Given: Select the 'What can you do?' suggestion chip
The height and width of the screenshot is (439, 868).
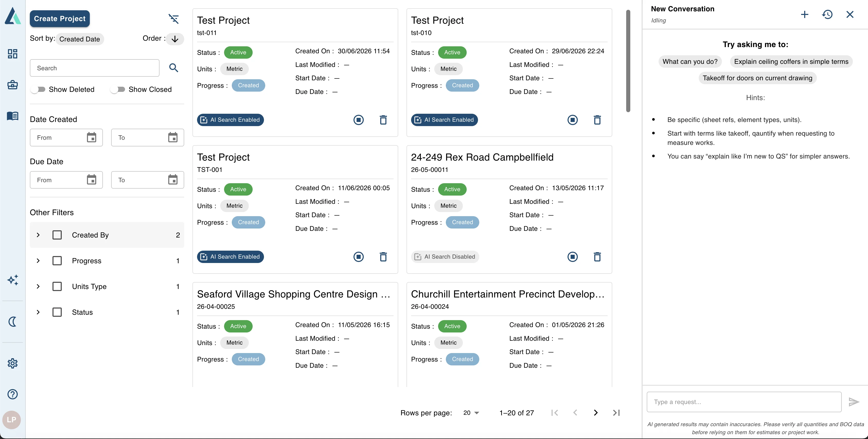Looking at the screenshot, I should click(690, 62).
